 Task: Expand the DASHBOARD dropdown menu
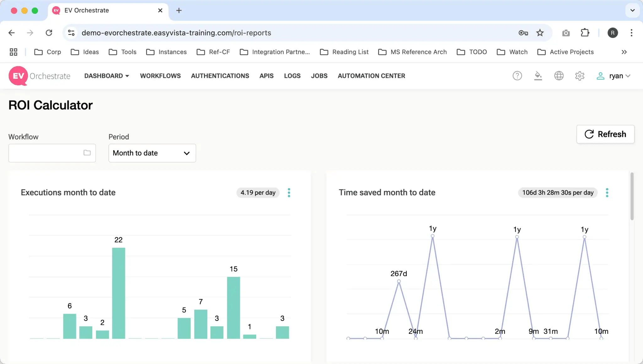107,76
